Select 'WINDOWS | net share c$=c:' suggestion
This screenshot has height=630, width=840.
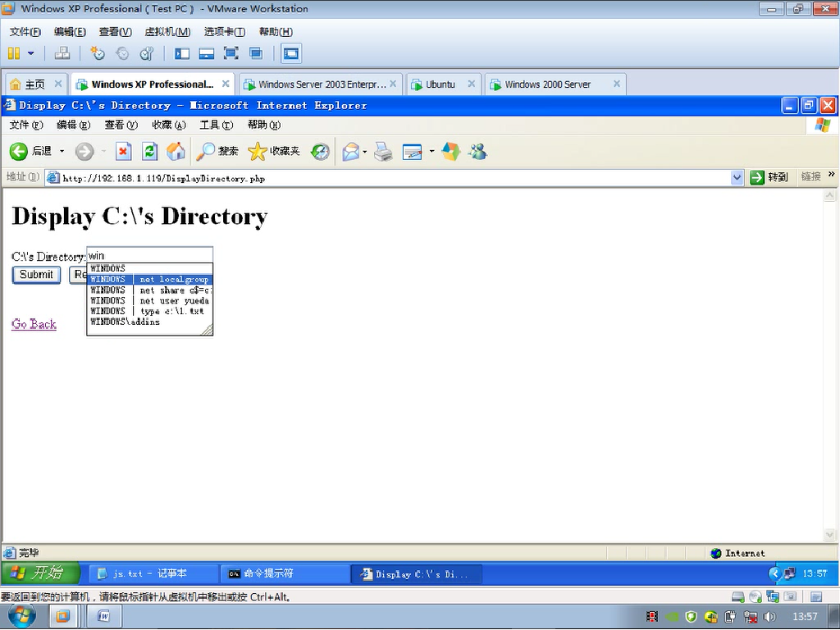click(x=149, y=290)
